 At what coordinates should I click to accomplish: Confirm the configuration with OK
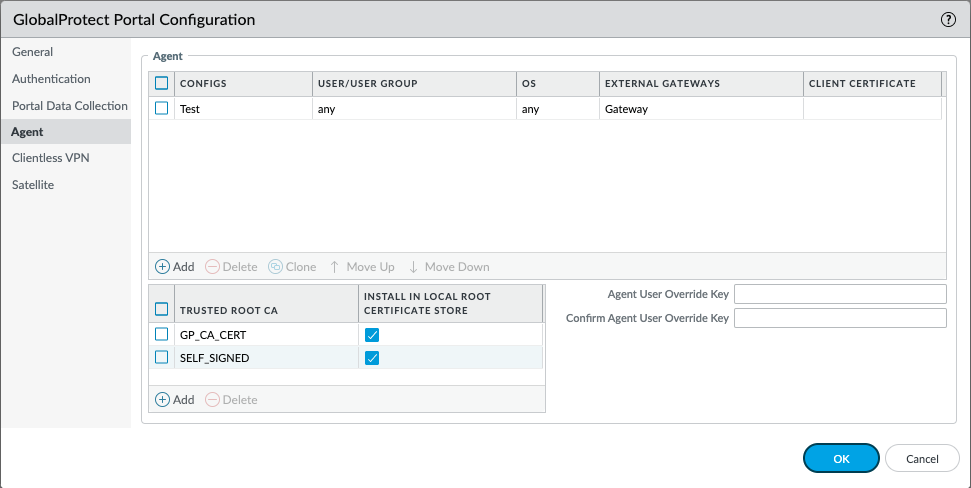coord(841,458)
